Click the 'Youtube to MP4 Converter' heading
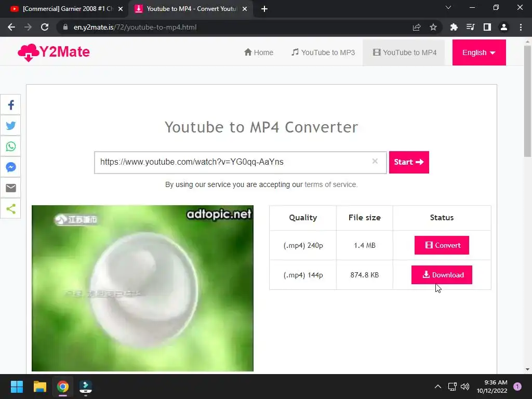 [x=261, y=127]
